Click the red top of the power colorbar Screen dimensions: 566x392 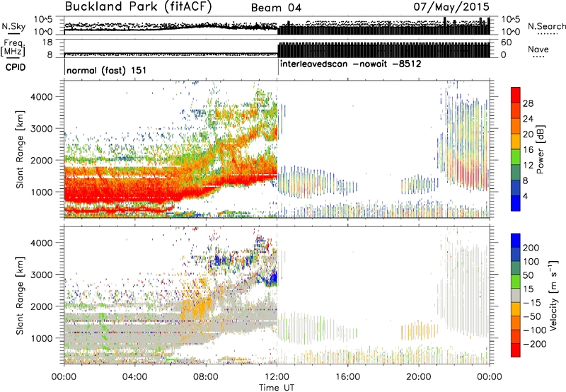coord(516,95)
